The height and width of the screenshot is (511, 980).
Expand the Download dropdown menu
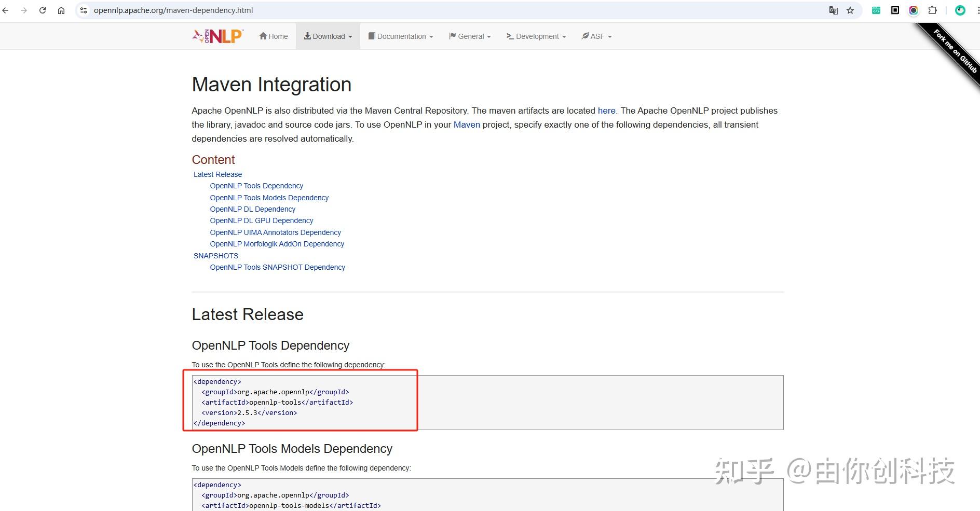click(328, 36)
